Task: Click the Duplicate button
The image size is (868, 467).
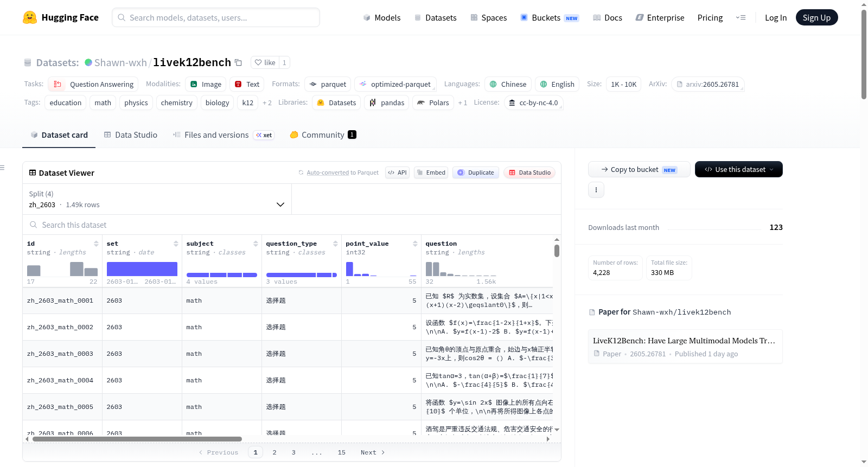Action: pos(475,172)
